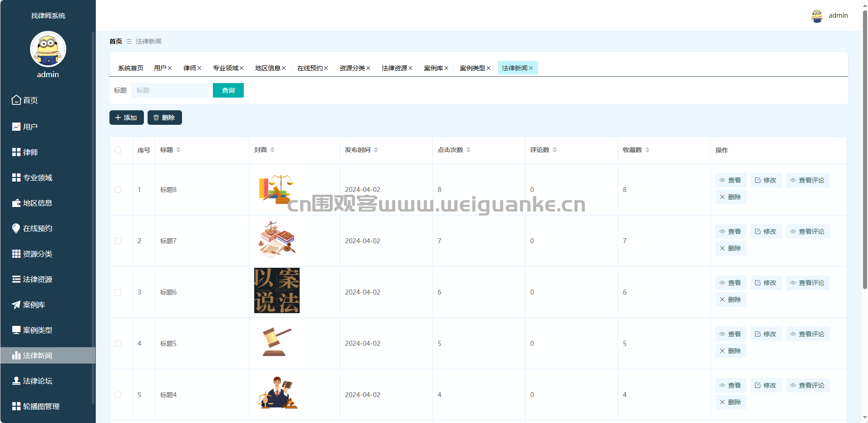This screenshot has height=423, width=868.
Task: Open the 律师 sidebar grid icon
Action: coord(16,152)
